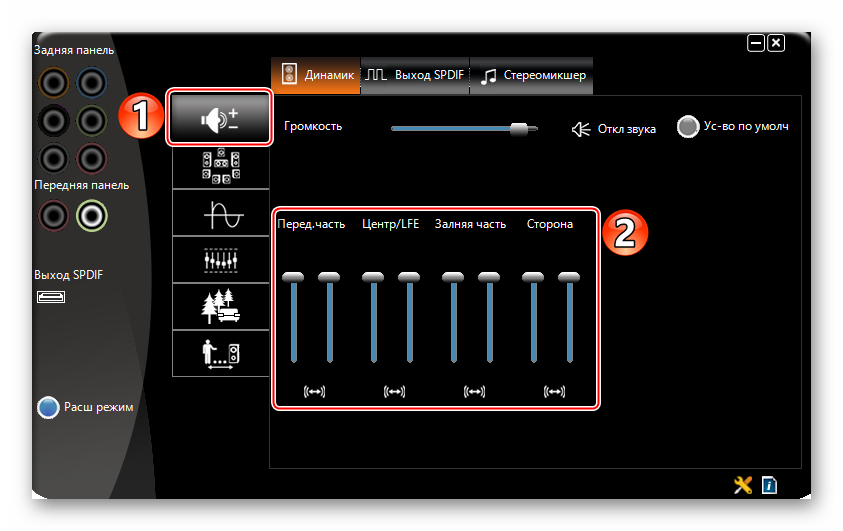Select the environment effects icon with trees

click(x=220, y=306)
